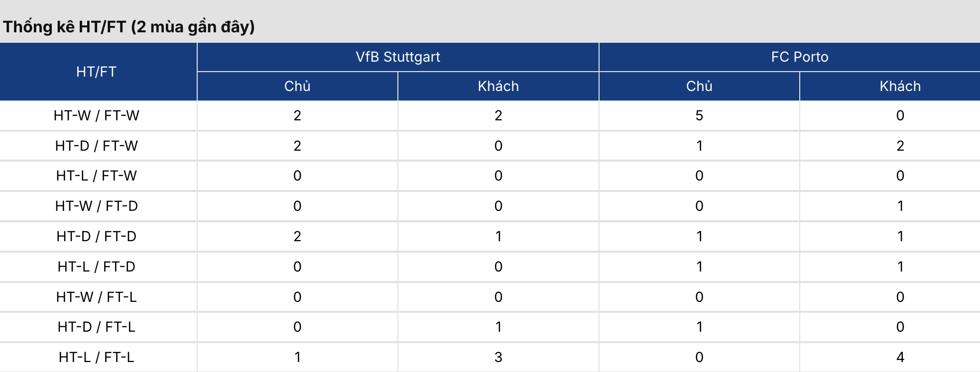Select the HT-W / FT-L row label
Screen dimensions: 980x372
96,297
